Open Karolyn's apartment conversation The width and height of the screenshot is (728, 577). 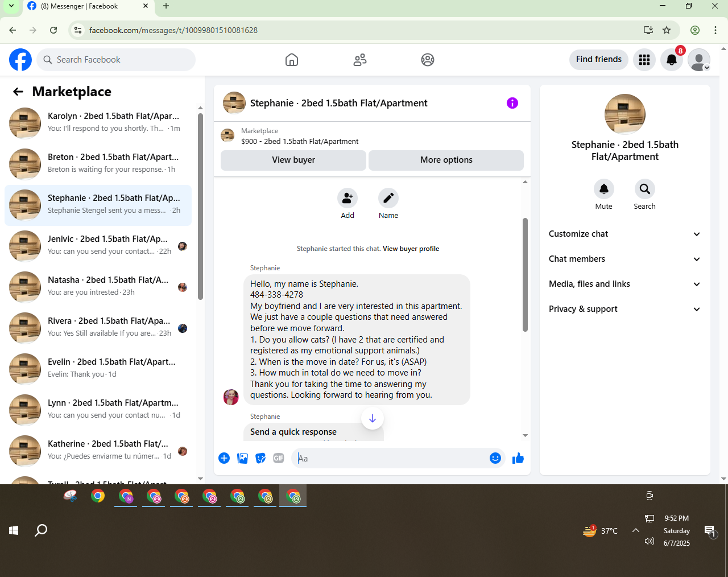point(98,123)
